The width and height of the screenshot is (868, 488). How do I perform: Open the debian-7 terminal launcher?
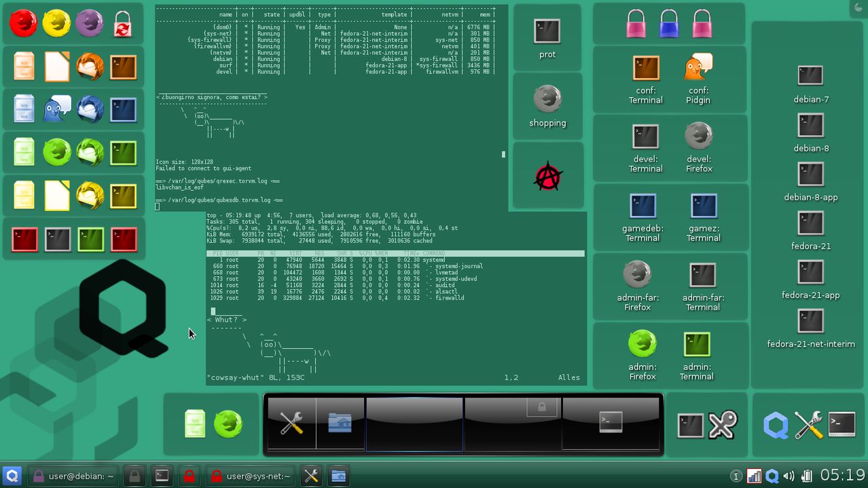(810, 75)
